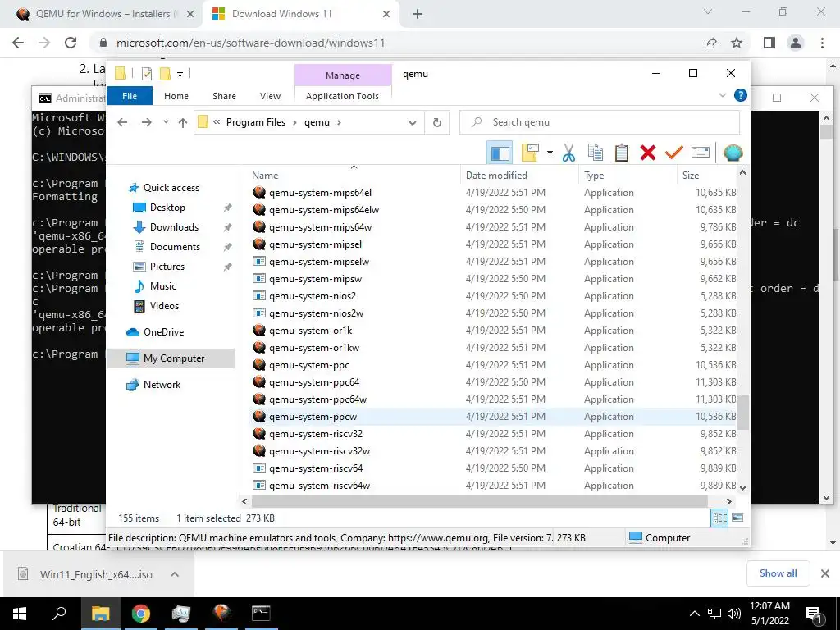
Task: Click the Copy icon in Explorer toolbar
Action: point(596,153)
